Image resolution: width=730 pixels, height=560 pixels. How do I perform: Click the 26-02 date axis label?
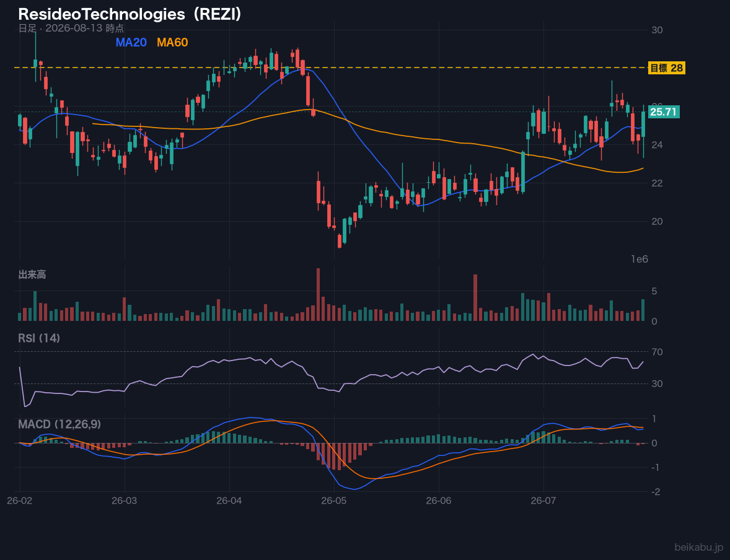coord(20,501)
